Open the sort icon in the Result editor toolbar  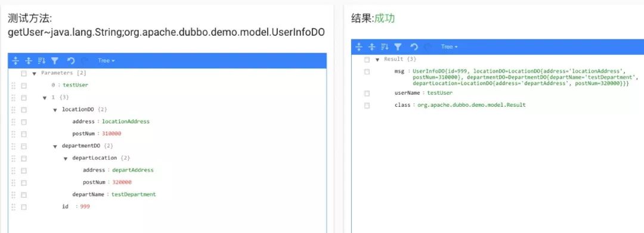(385, 46)
